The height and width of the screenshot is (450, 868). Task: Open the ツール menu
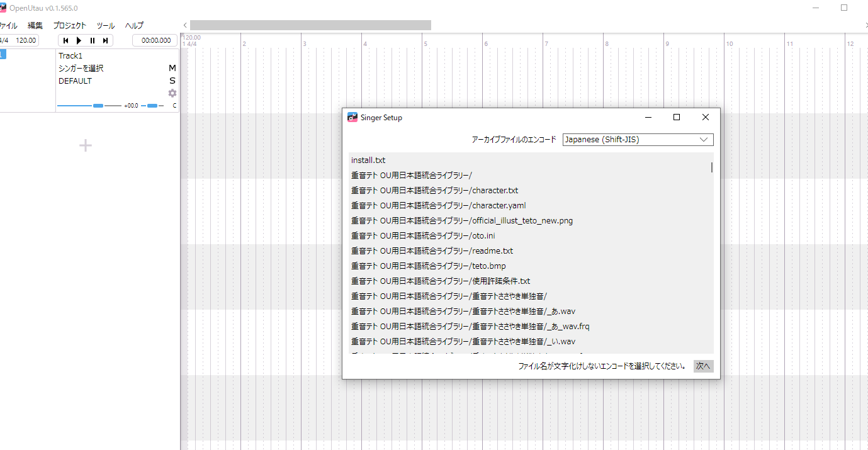(105, 26)
